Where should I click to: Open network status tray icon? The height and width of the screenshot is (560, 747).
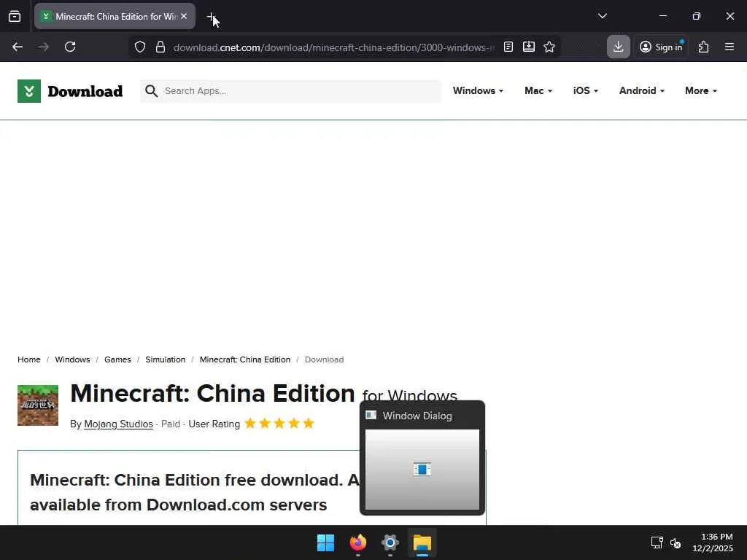tap(657, 542)
